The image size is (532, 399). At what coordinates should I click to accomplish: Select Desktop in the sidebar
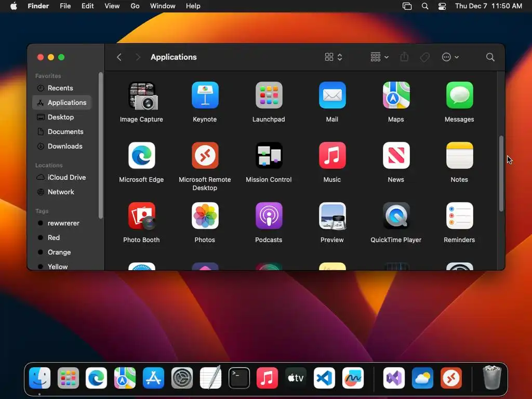tap(62, 117)
